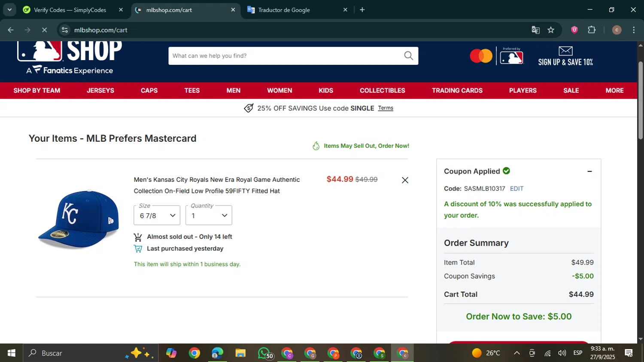Click the SIGN UP & SAVE 10% text
This screenshot has height=362, width=644.
(x=565, y=62)
